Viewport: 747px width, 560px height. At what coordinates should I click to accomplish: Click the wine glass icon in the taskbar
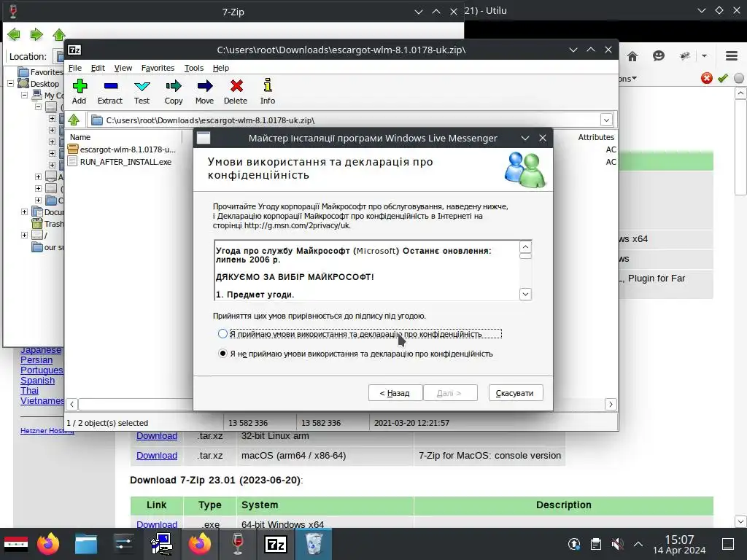[237, 544]
